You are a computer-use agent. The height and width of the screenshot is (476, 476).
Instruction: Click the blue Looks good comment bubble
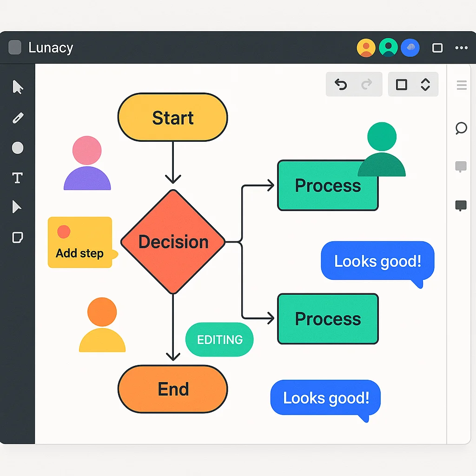point(377,261)
